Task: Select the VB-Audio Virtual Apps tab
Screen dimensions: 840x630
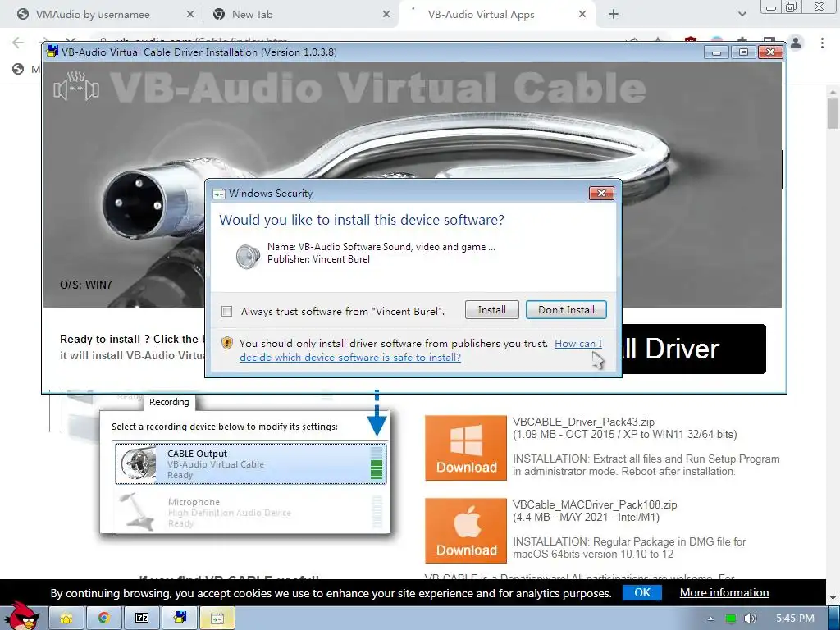Action: tap(481, 15)
